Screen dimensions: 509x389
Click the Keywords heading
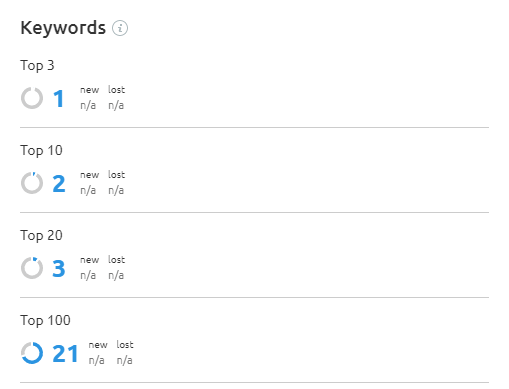point(63,28)
